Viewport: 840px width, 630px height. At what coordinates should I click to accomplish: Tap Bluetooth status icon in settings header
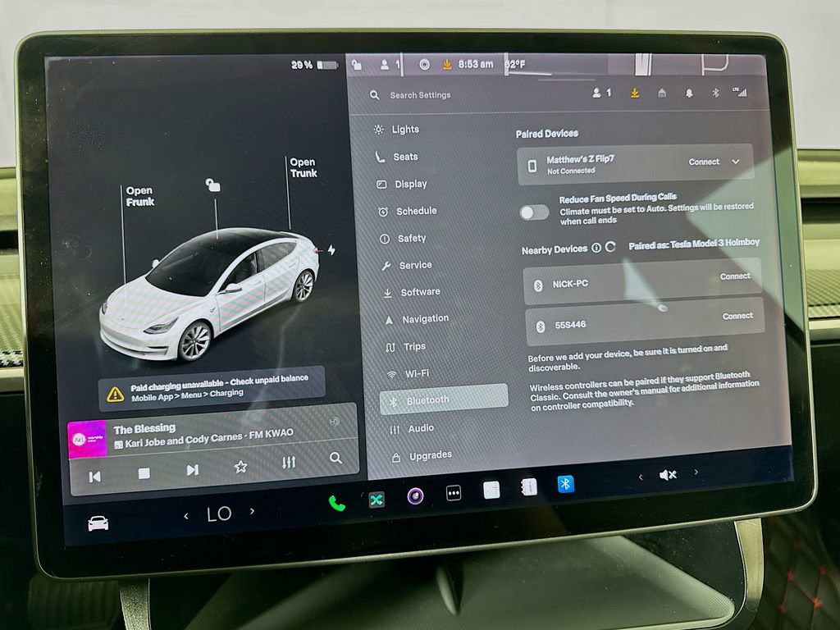click(715, 93)
